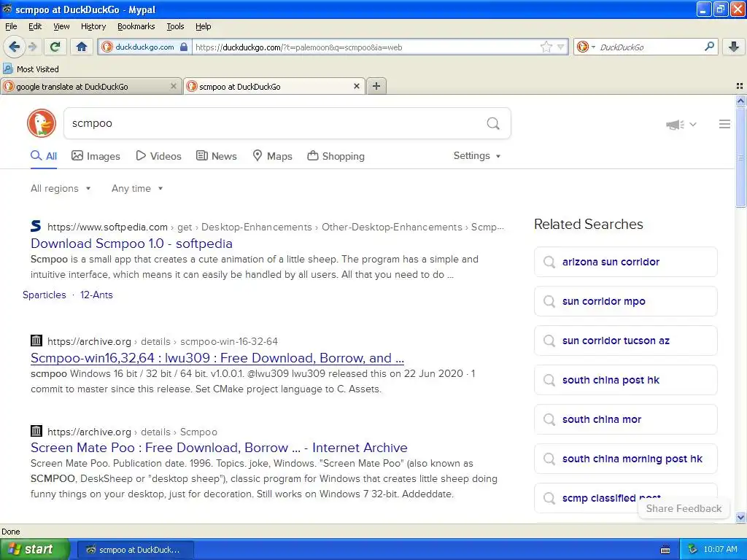Open the Help menu

[203, 26]
